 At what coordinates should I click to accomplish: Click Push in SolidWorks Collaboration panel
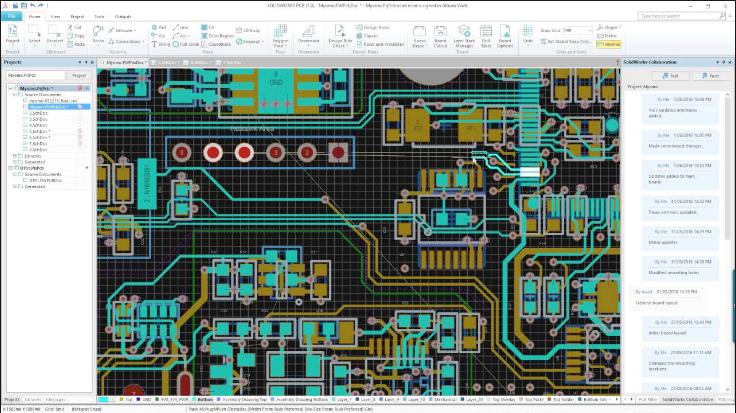click(711, 76)
